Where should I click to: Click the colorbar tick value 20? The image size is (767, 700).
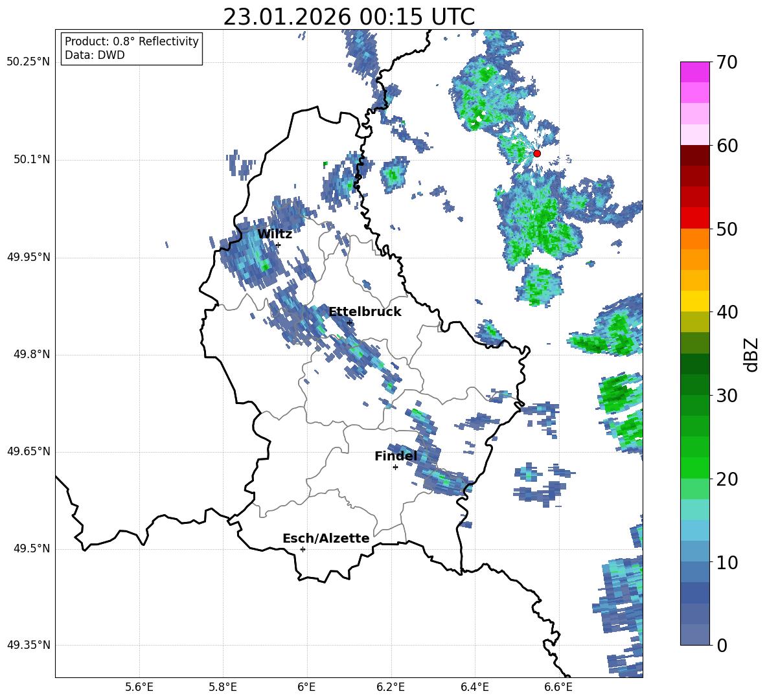[x=727, y=479]
